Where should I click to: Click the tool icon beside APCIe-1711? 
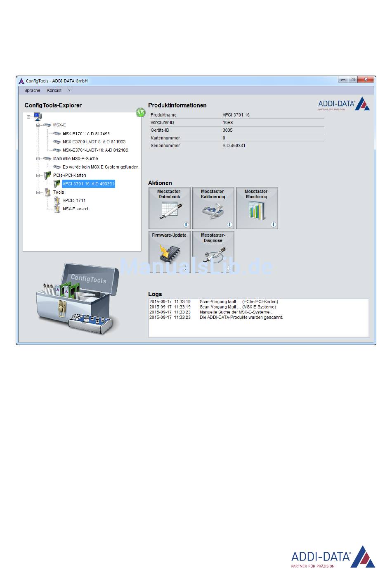pos(57,200)
